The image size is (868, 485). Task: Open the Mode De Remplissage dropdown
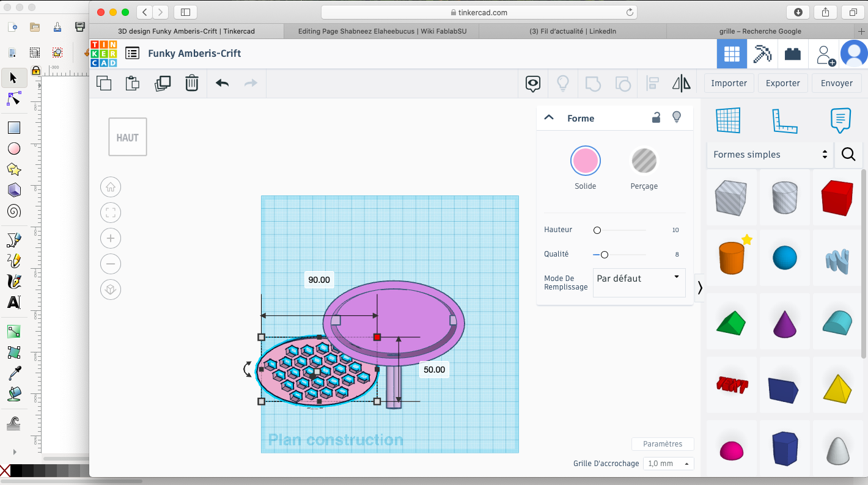tap(639, 282)
